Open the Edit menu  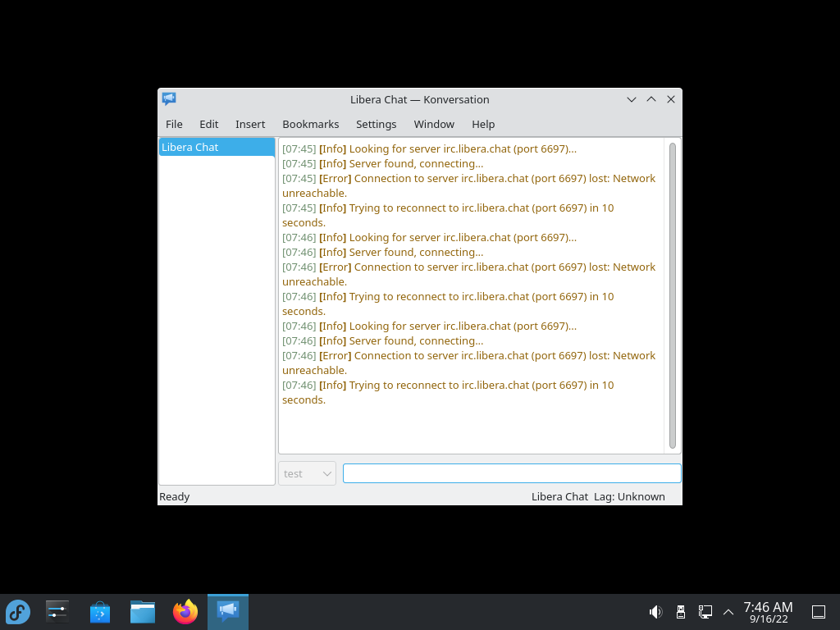coord(209,125)
